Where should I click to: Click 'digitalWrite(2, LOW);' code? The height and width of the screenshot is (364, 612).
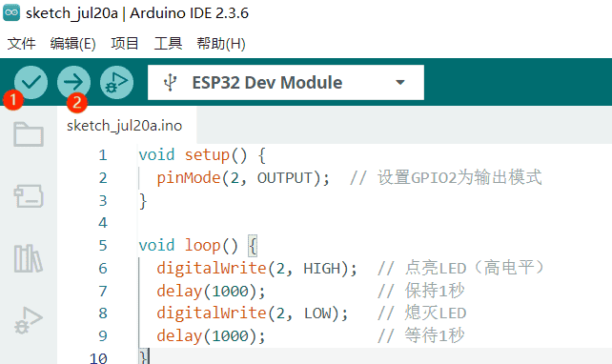point(252,313)
